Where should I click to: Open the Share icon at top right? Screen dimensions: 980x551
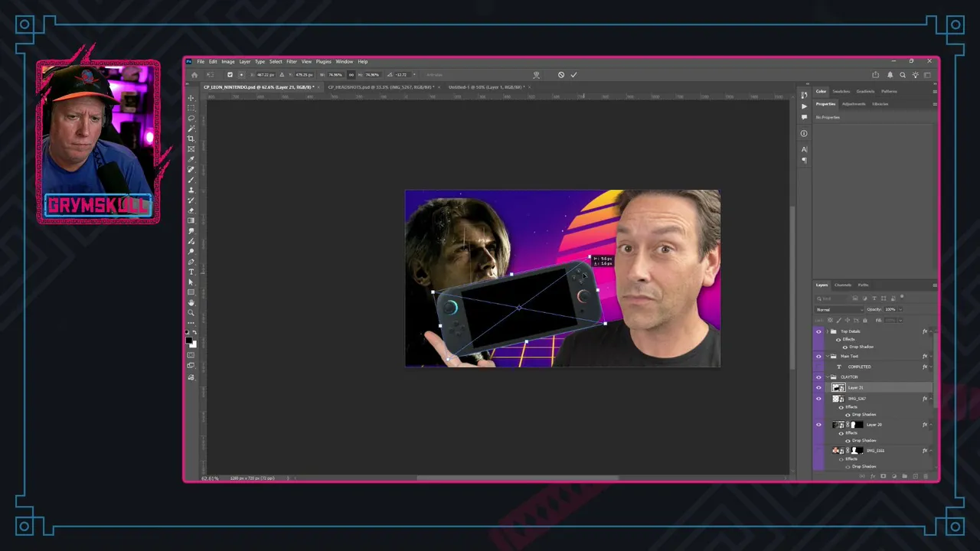[x=875, y=75]
